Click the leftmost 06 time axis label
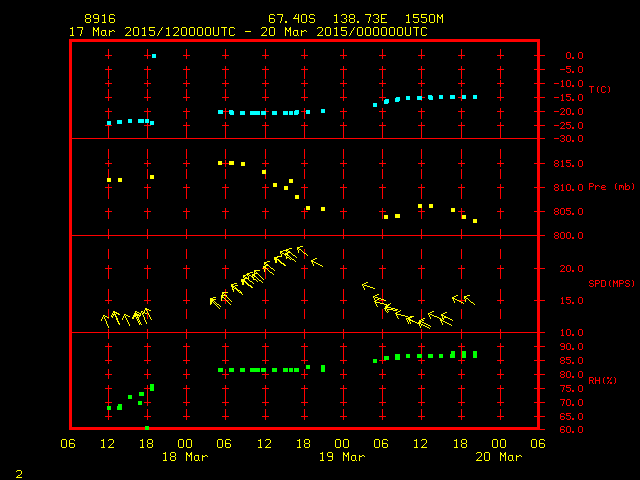Screen dimensions: 640x480 coord(68,443)
